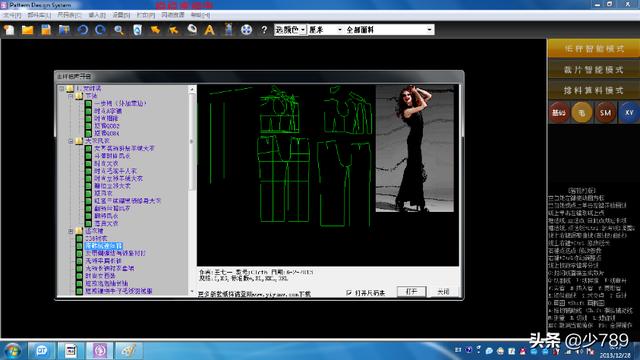The height and width of the screenshot is (360, 640).
Task: Open the 厘米 unit dropdown
Action: pyautogui.click(x=325, y=30)
